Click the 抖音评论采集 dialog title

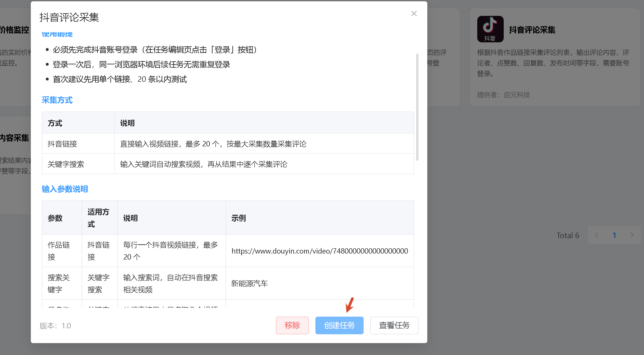[x=69, y=17]
